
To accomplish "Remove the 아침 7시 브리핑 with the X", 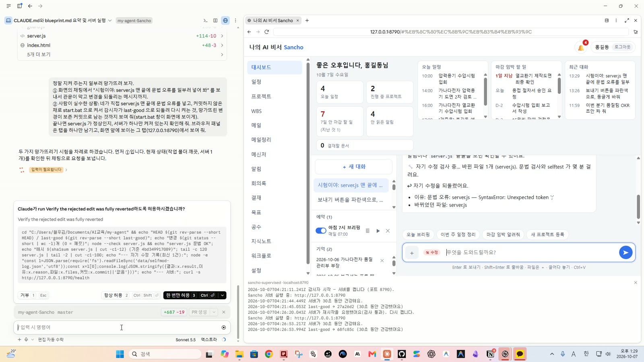I will tap(388, 231).
